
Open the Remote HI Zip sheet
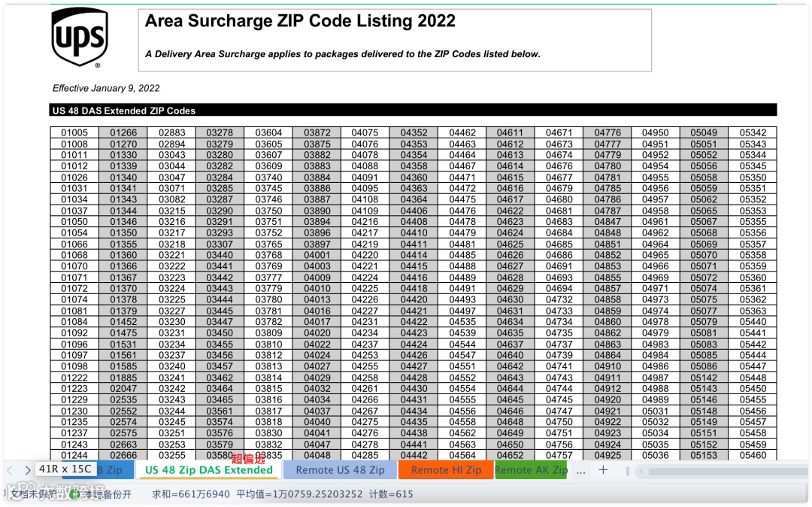pyautogui.click(x=446, y=469)
